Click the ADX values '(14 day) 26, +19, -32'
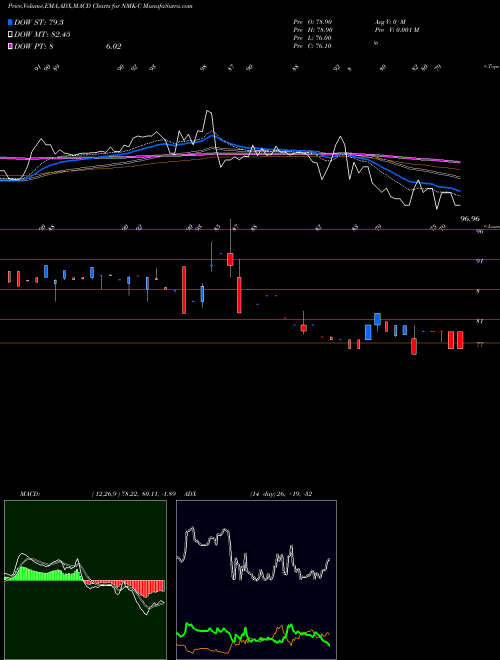Viewport: 500px width, 660px height. click(x=281, y=494)
